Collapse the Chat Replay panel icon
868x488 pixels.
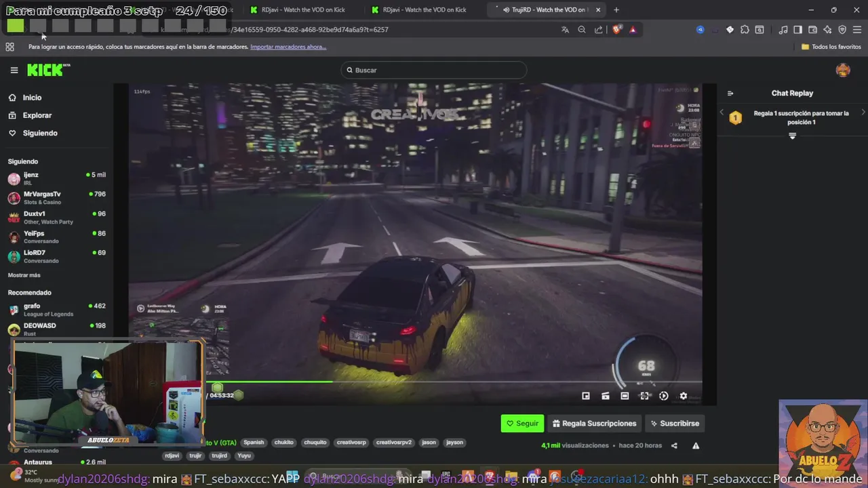pyautogui.click(x=730, y=94)
